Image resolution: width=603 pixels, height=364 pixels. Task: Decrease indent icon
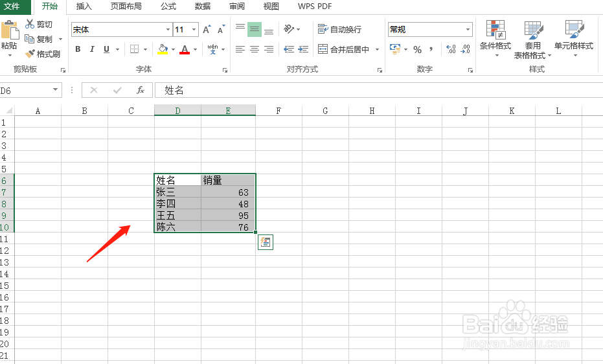(x=289, y=49)
